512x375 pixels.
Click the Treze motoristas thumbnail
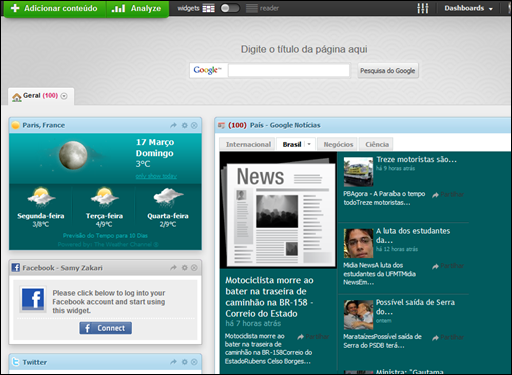point(358,172)
